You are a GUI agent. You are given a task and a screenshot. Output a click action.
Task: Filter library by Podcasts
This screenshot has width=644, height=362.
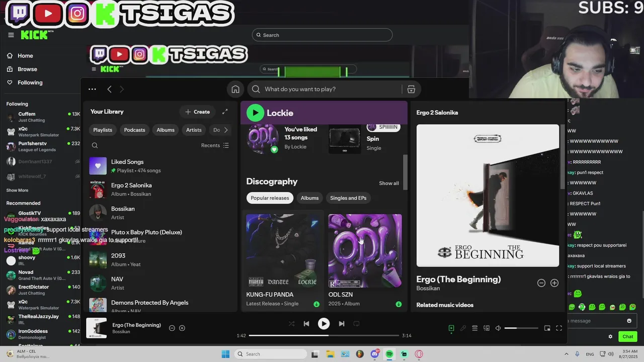point(134,130)
